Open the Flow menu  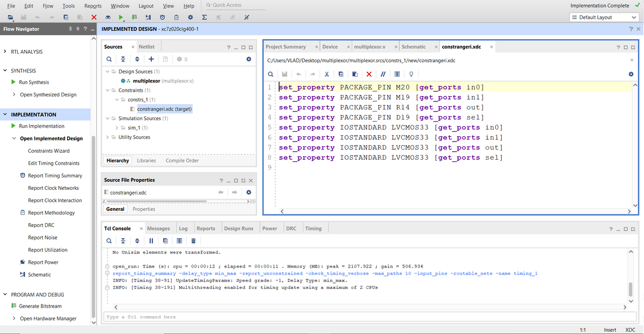48,5
